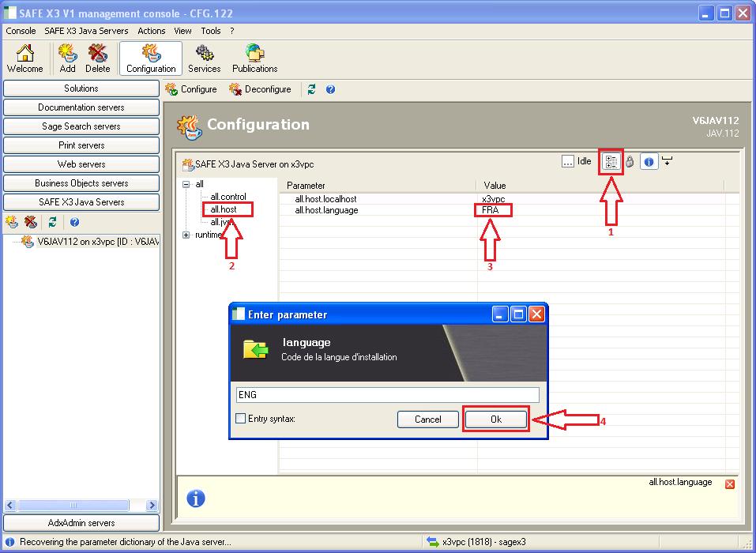This screenshot has width=756, height=553.
Task: Open the Web servers section
Action: [81, 164]
